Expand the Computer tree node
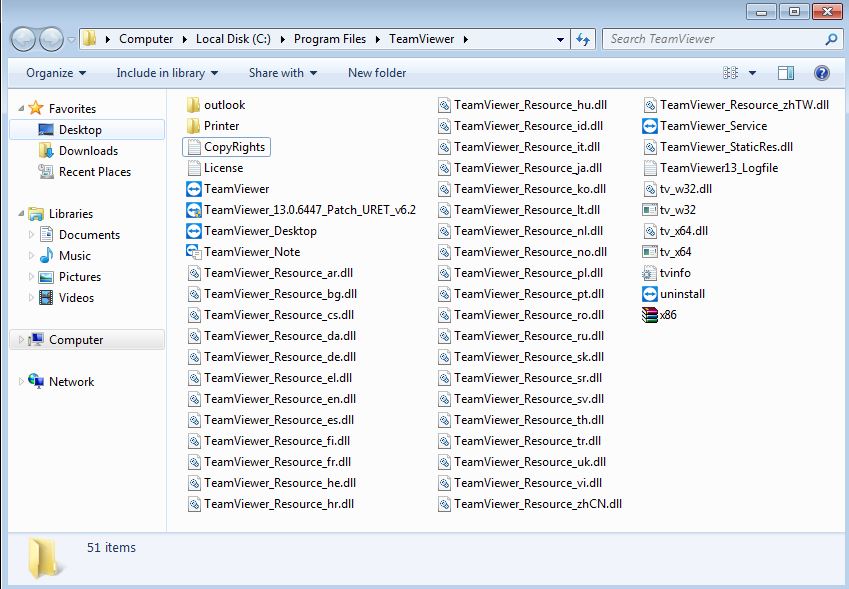849x589 pixels. pos(21,339)
